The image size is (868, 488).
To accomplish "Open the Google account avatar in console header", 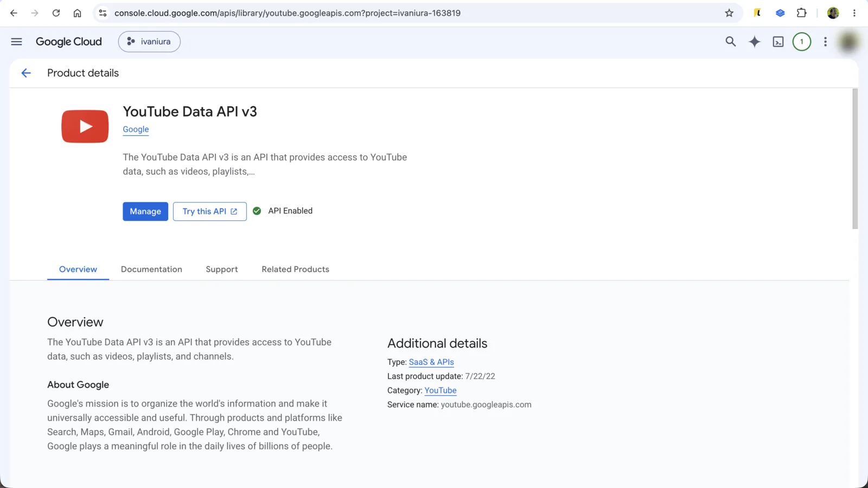I will click(x=849, y=42).
